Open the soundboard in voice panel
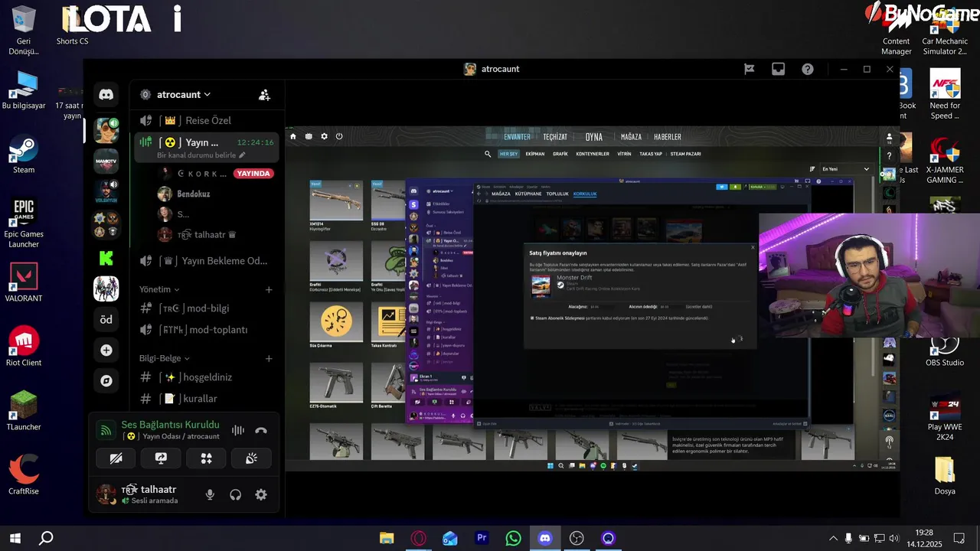Image resolution: width=980 pixels, height=551 pixels. click(x=251, y=458)
